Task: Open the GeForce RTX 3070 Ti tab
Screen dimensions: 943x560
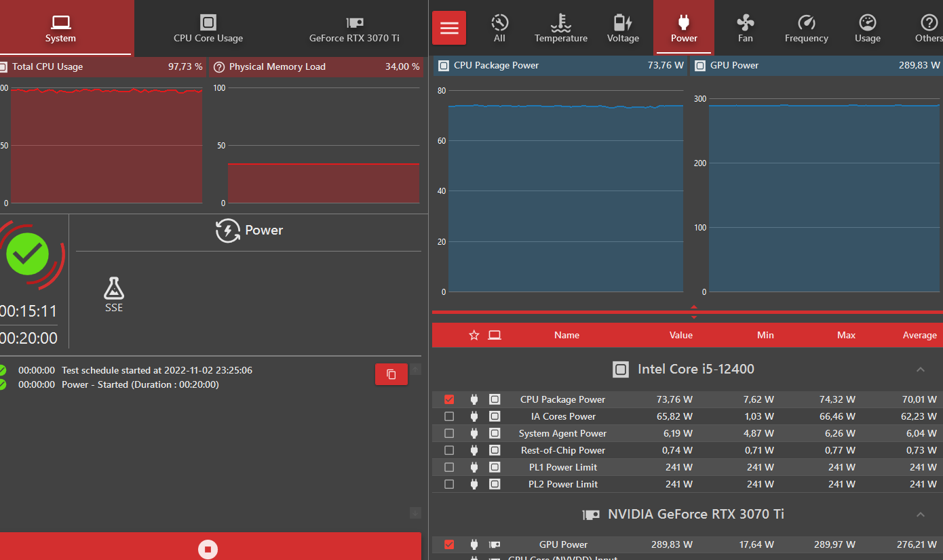Action: pyautogui.click(x=354, y=28)
